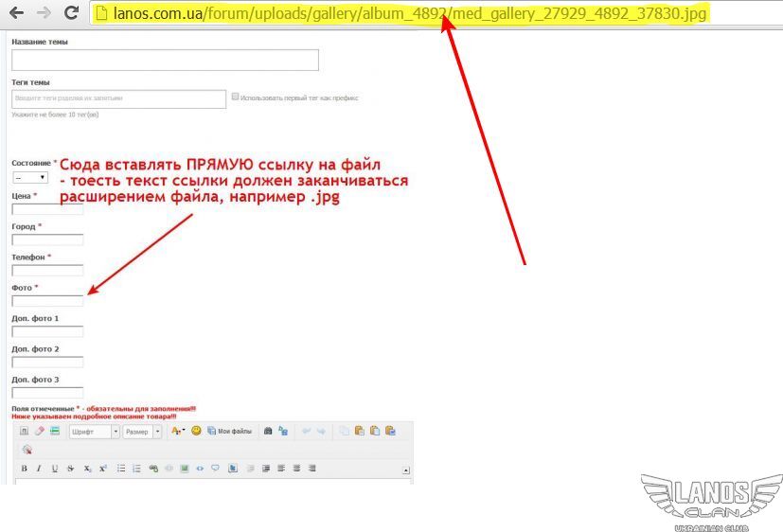Open the text color picker

[x=177, y=431]
